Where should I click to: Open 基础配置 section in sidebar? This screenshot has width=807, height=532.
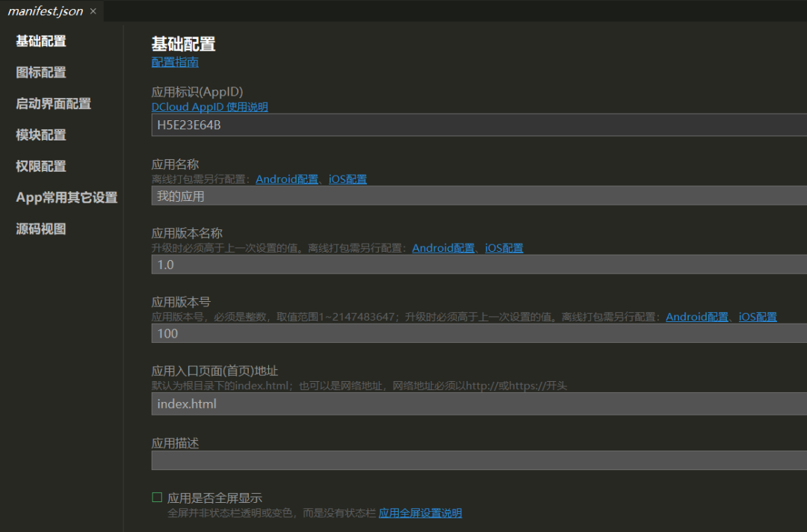(41, 41)
